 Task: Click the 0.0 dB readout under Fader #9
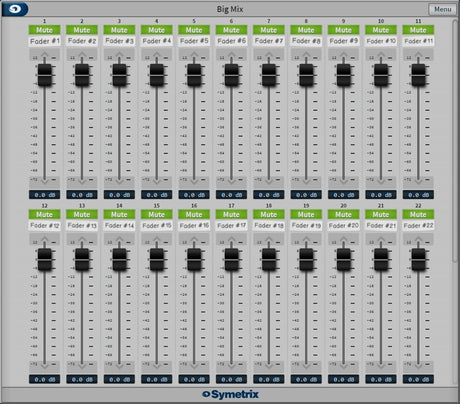343,195
